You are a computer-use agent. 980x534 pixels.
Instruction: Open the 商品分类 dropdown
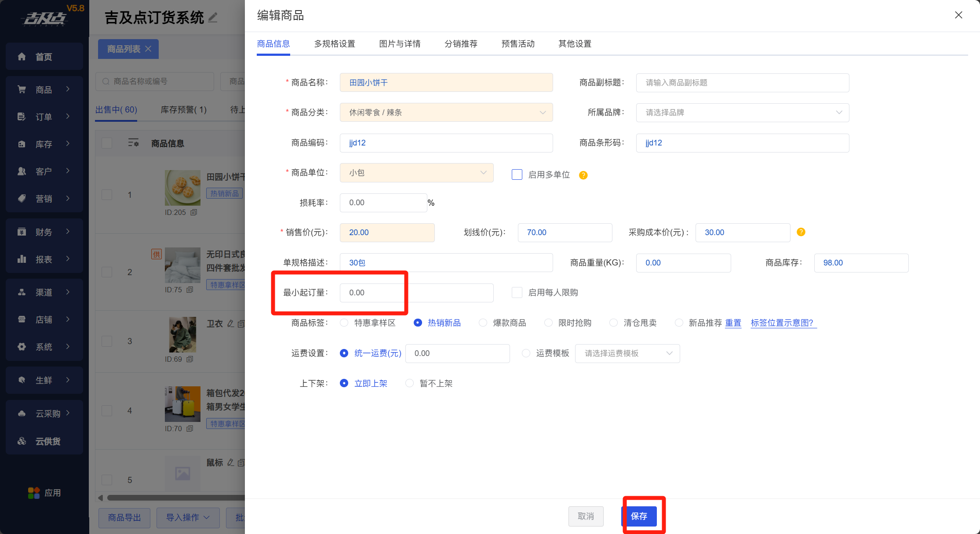[x=446, y=113]
